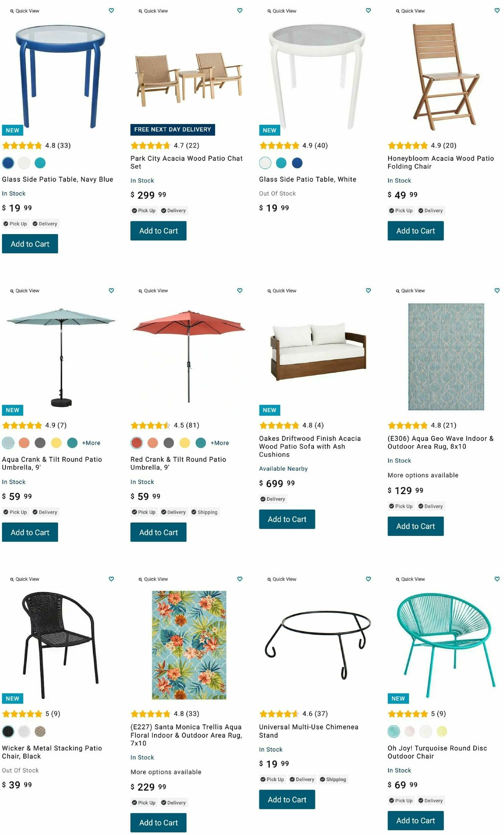
Task: Add Park City Chat Set to cart
Action: pos(158,231)
